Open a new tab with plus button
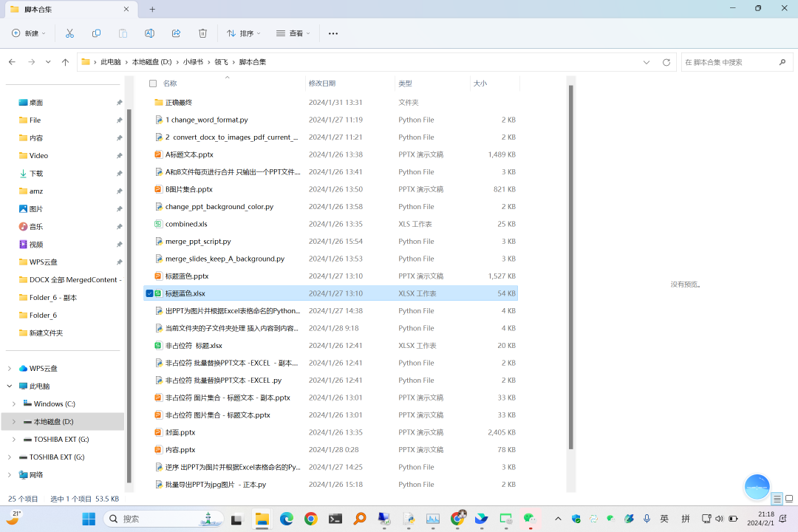This screenshot has height=532, width=798. [152, 9]
